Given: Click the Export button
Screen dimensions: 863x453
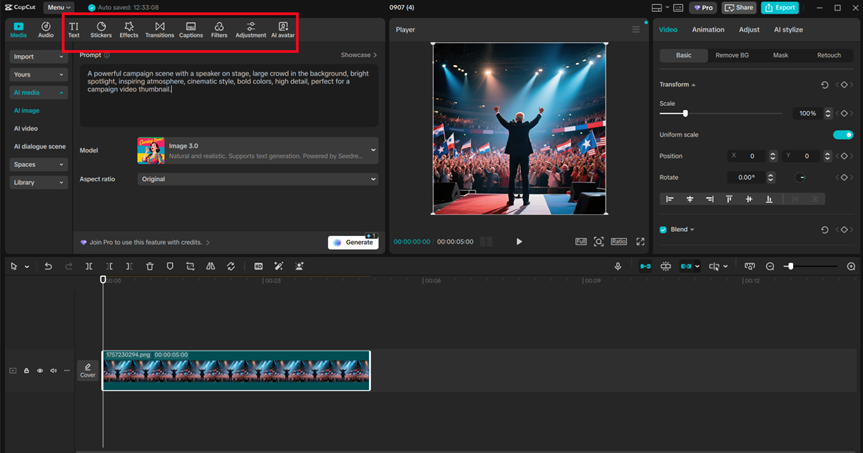Looking at the screenshot, I should [780, 8].
